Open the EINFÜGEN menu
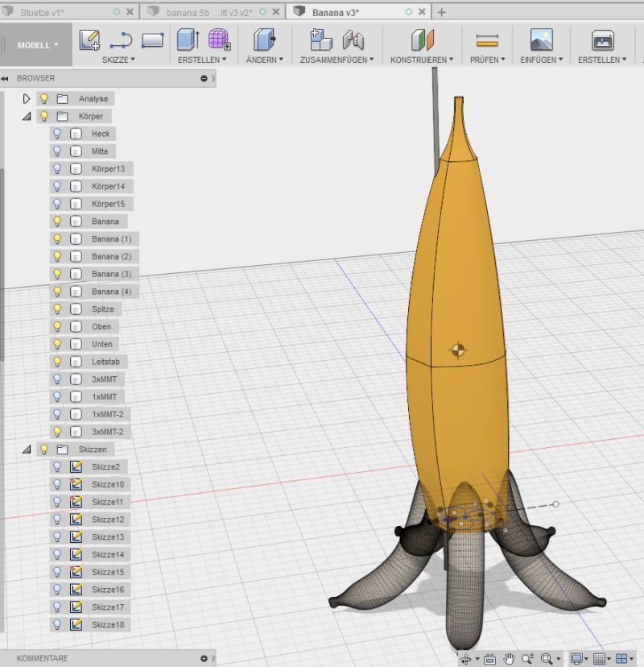The width and height of the screenshot is (644, 667). pyautogui.click(x=541, y=60)
